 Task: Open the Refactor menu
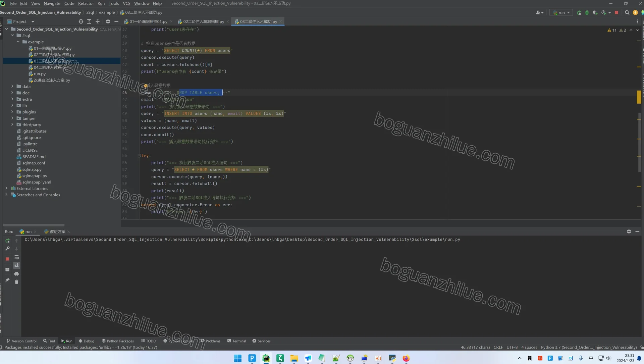point(86,3)
